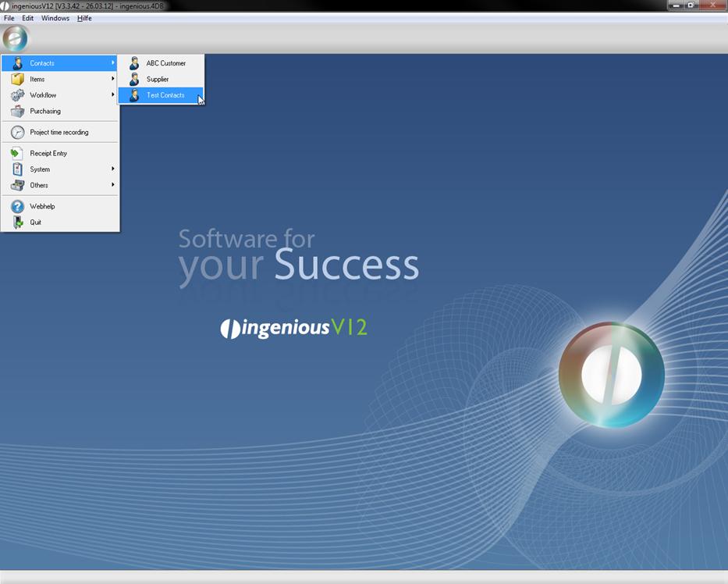Viewport: 728px width, 584px height.
Task: Click the glowing ingenious sphere logo in the background
Action: (611, 374)
